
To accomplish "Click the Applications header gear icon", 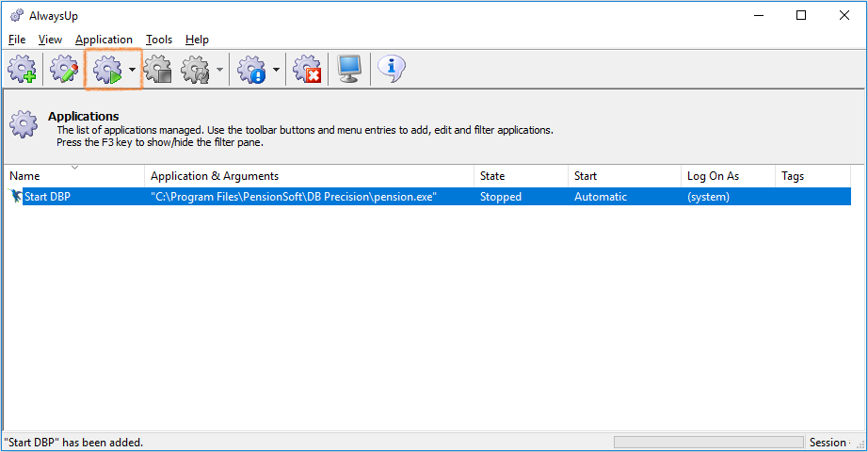I will click(x=24, y=124).
